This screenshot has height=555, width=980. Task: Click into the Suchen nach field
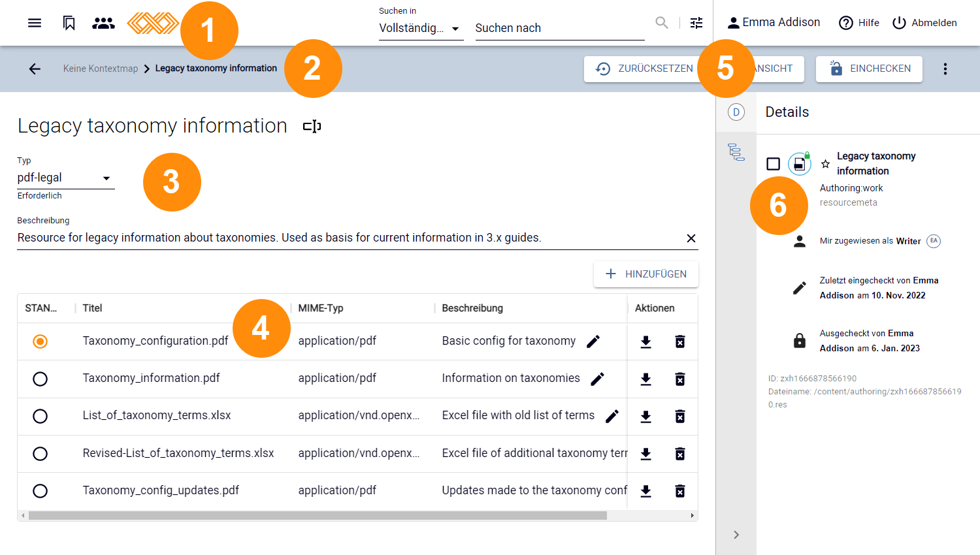pos(560,28)
